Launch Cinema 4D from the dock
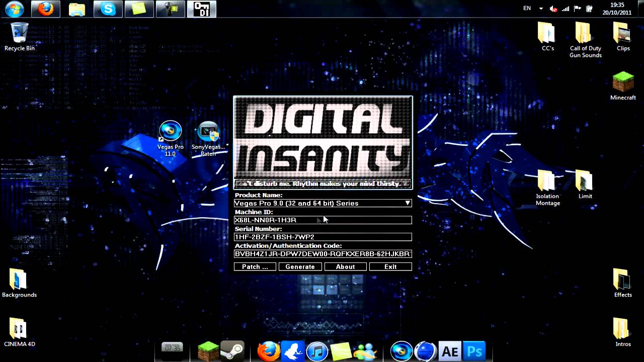The image size is (644, 362). click(x=426, y=351)
